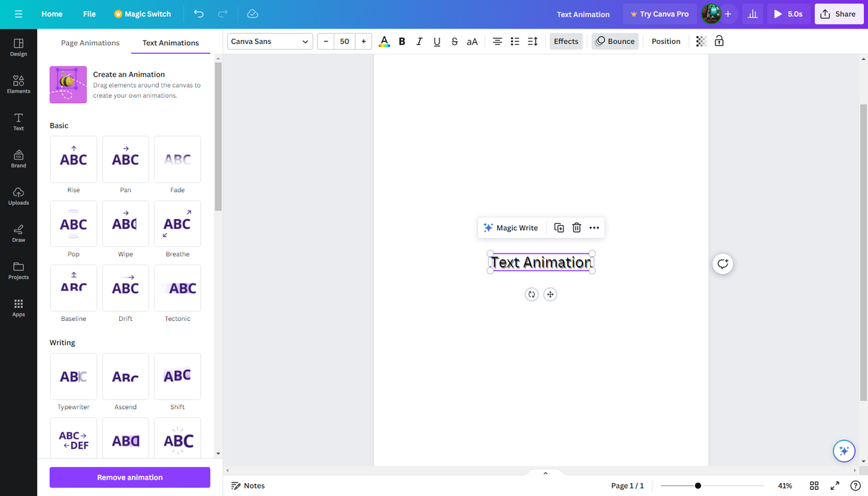The width and height of the screenshot is (868, 496).
Task: Lock the selected element
Action: [719, 41]
